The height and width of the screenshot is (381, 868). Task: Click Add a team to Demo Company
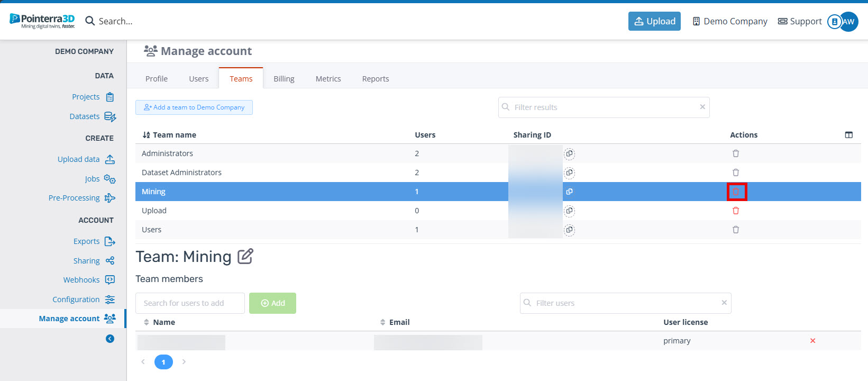point(194,107)
